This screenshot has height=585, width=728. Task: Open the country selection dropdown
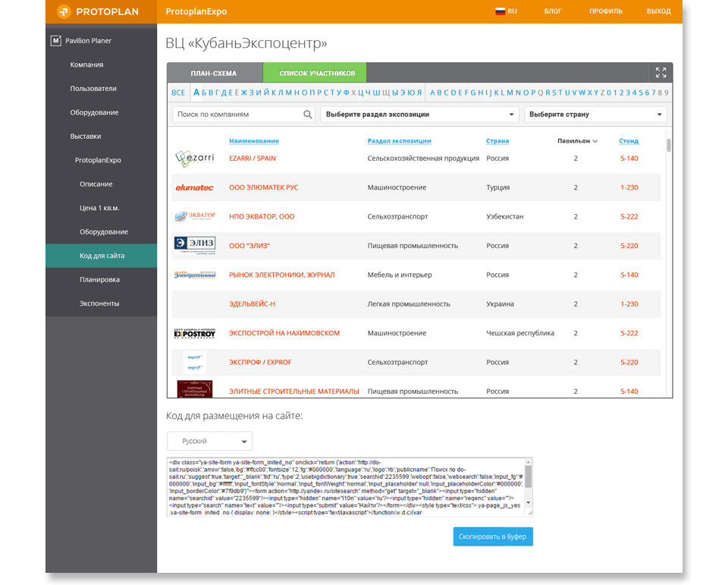click(x=595, y=115)
